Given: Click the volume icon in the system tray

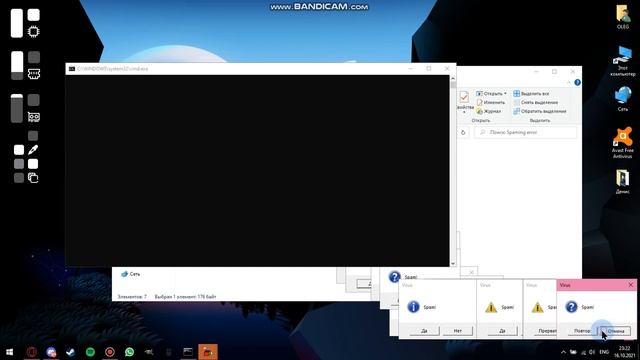Looking at the screenshot, I should click(592, 352).
